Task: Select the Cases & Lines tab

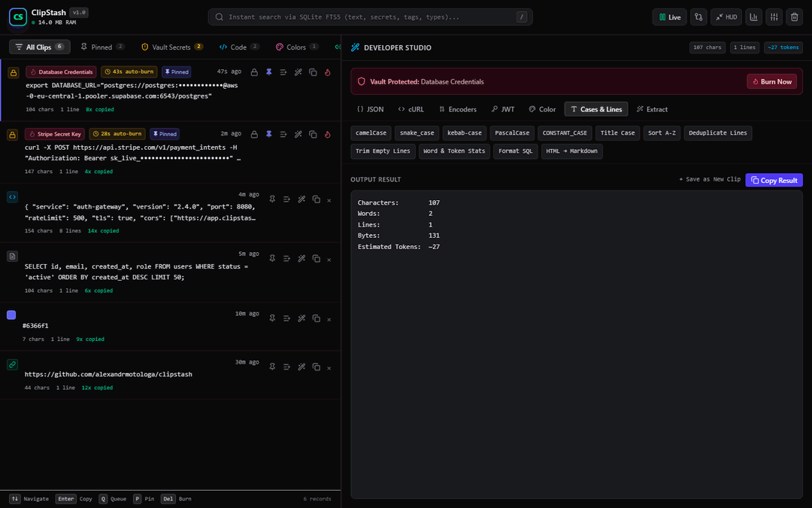Action: coord(596,109)
